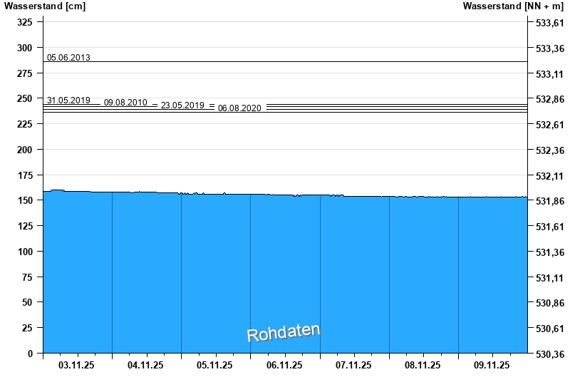The height and width of the screenshot is (392, 570).
Task: Click the Wasserstand [NN + m] axis title
Action: point(513,6)
